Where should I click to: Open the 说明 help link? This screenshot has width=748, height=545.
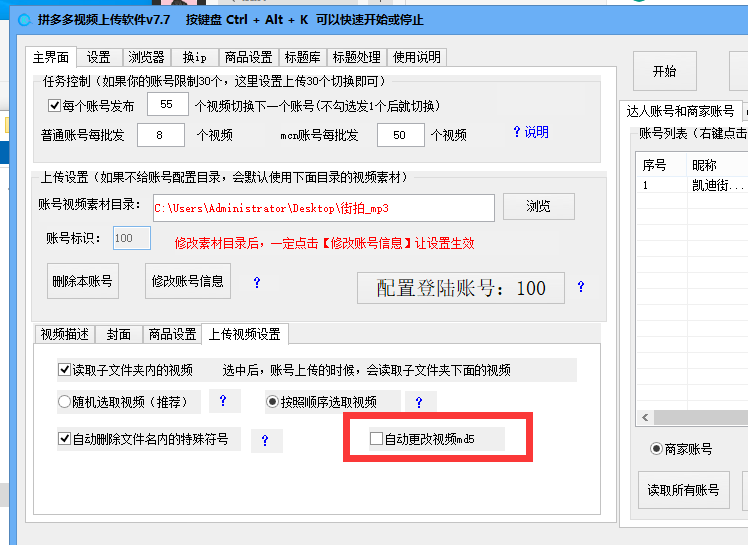(x=531, y=132)
